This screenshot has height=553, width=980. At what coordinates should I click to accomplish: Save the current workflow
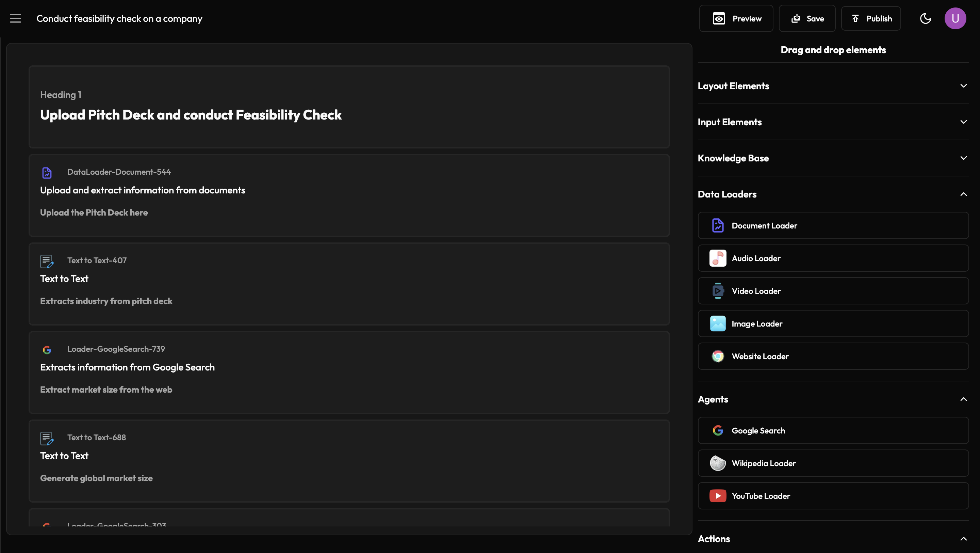807,19
